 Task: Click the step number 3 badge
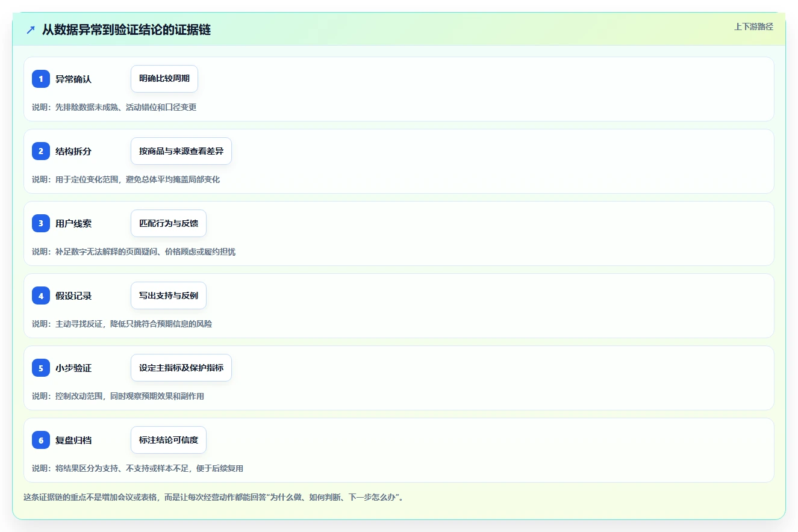(x=41, y=223)
